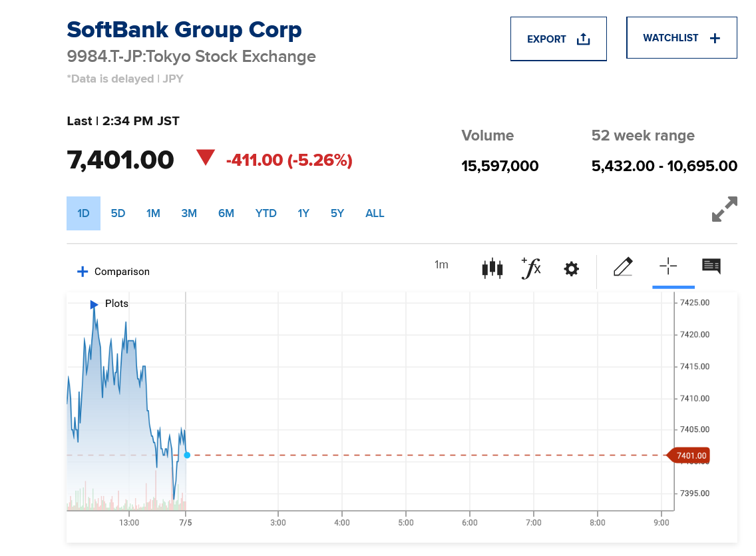The width and height of the screenshot is (756, 556).
Task: Expand the Plots triangle
Action: (x=94, y=304)
